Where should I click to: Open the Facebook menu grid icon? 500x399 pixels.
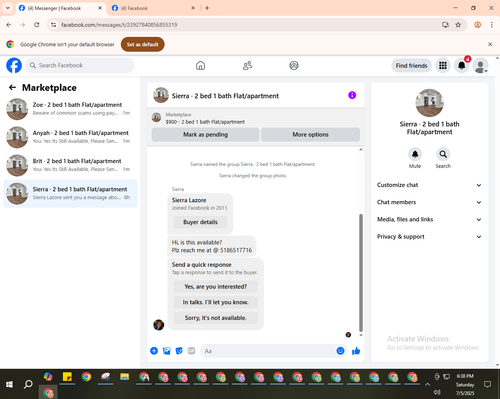(x=443, y=66)
